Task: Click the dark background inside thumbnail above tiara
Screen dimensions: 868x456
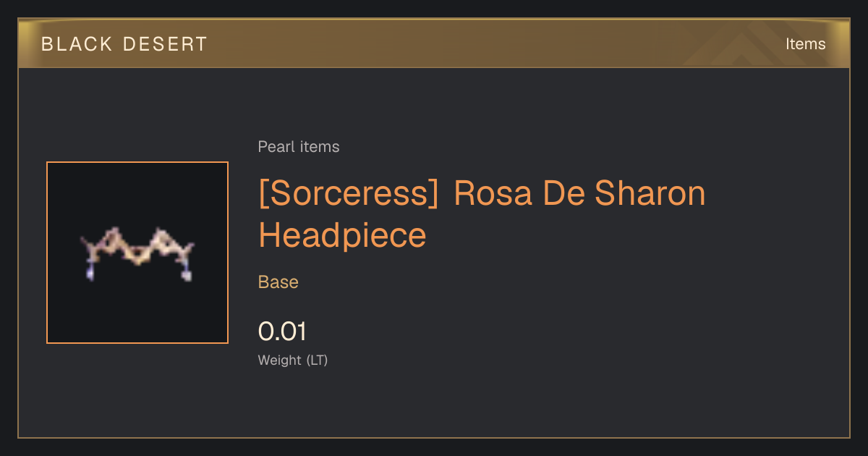Action: click(x=137, y=194)
